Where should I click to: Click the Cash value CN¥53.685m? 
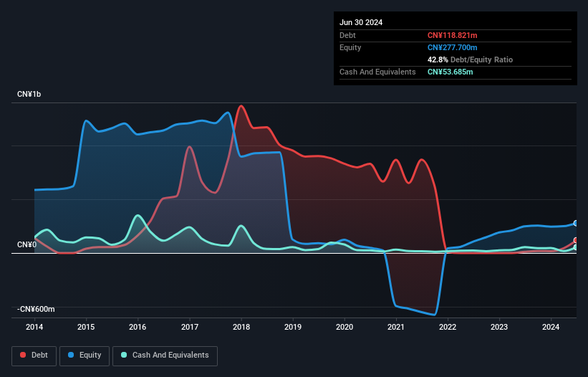[x=450, y=72]
